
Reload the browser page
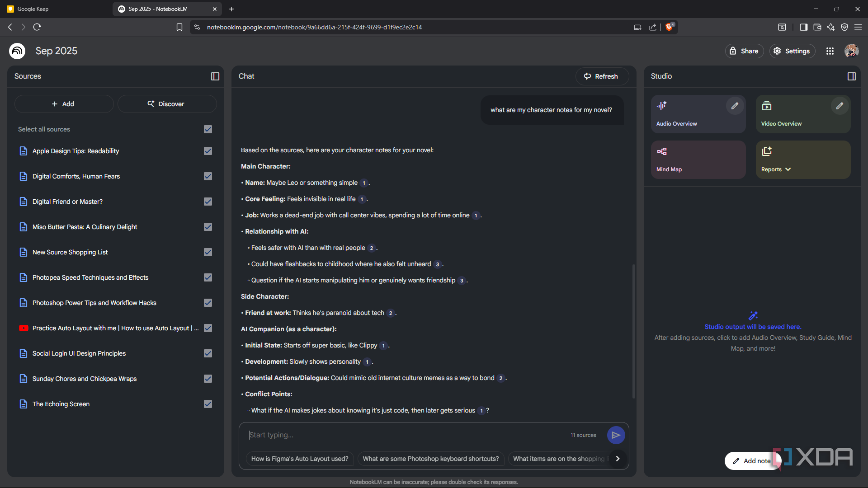tap(37, 27)
